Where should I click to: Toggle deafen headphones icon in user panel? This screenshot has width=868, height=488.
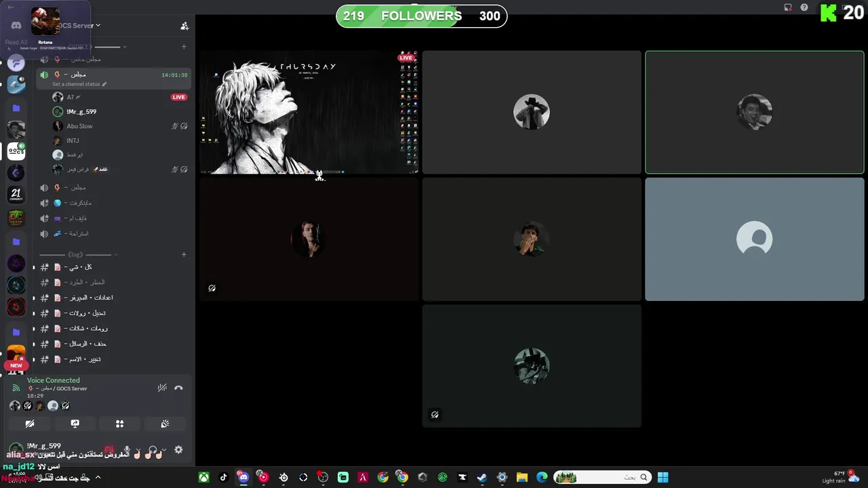click(x=153, y=450)
